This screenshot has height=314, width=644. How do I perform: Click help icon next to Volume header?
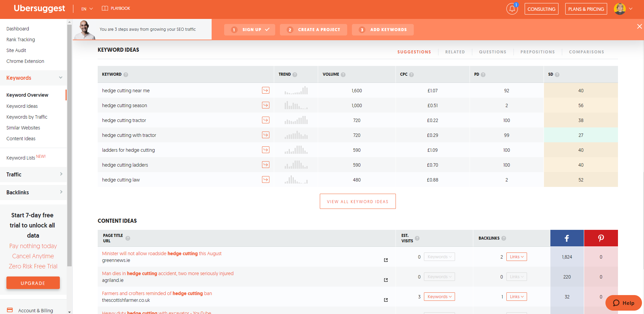tap(343, 75)
